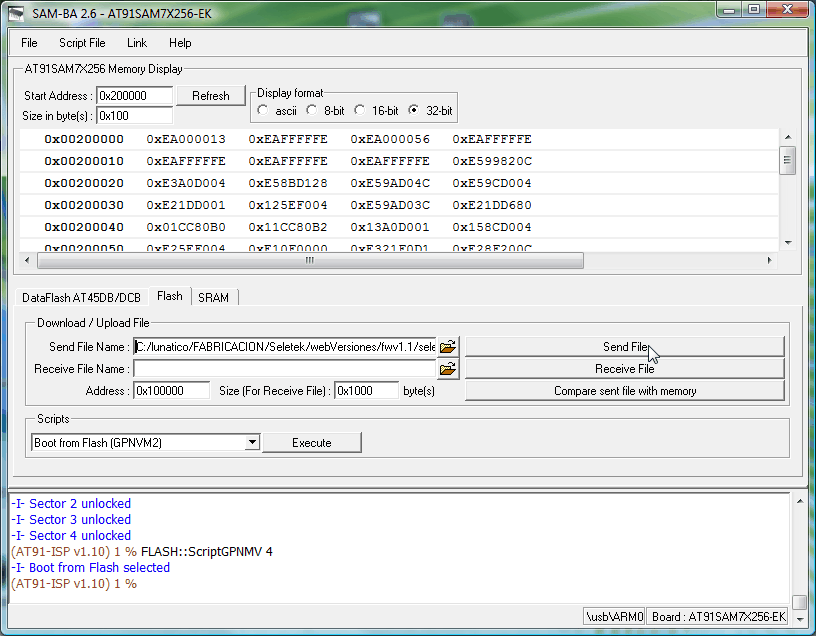Click the Address field showing 0x100000
The width and height of the screenshot is (816, 636).
coord(172,391)
